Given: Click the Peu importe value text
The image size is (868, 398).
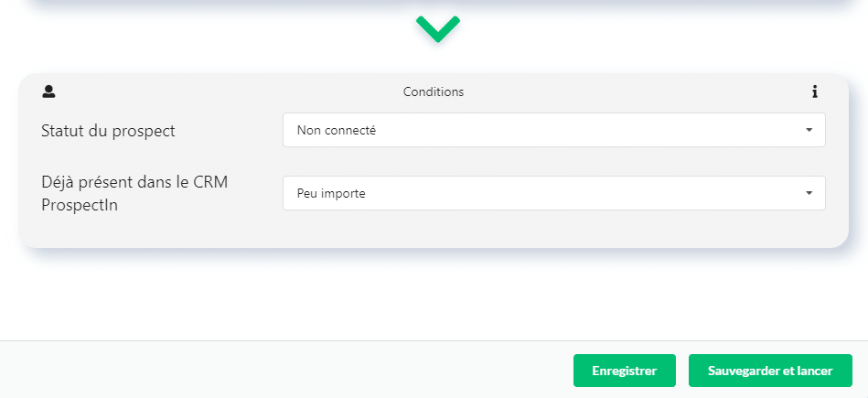Looking at the screenshot, I should pyautogui.click(x=331, y=194).
